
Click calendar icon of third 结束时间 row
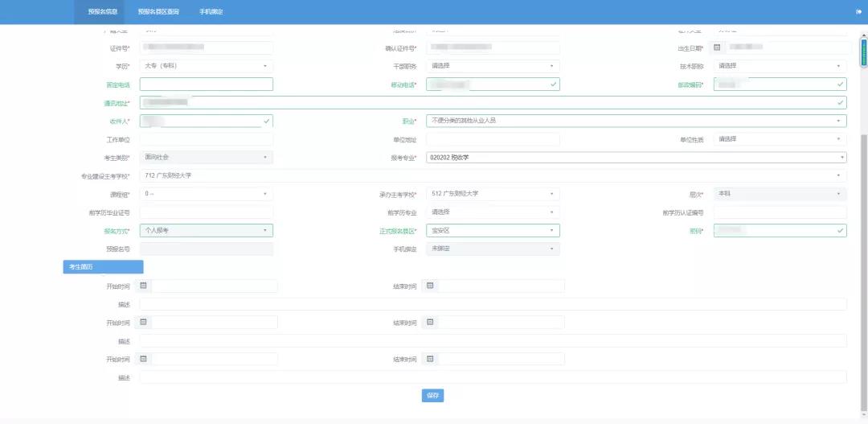430,359
